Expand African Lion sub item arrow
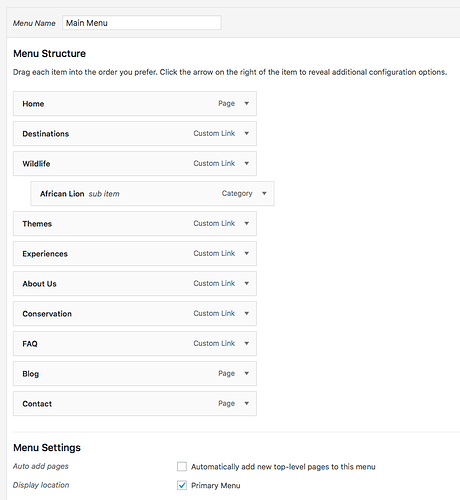Screen dimensions: 460x500 click(x=264, y=193)
